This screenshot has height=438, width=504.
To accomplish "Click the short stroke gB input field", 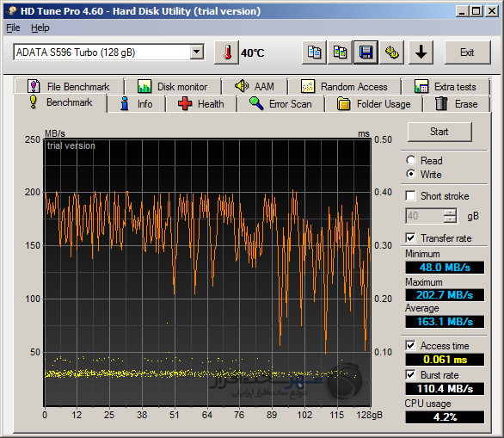I will point(425,216).
